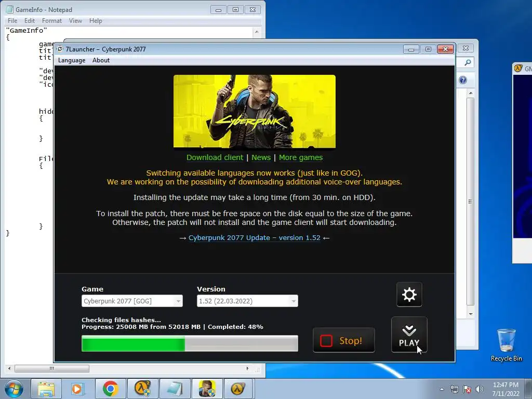Click Notepad's horizontal scrollbar thumb
The width and height of the screenshot is (532, 399).
coord(52,368)
